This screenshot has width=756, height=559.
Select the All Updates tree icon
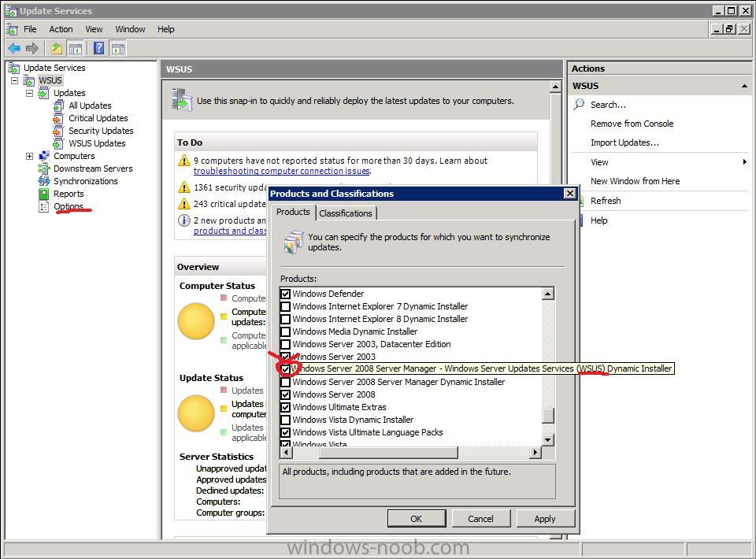(58, 106)
